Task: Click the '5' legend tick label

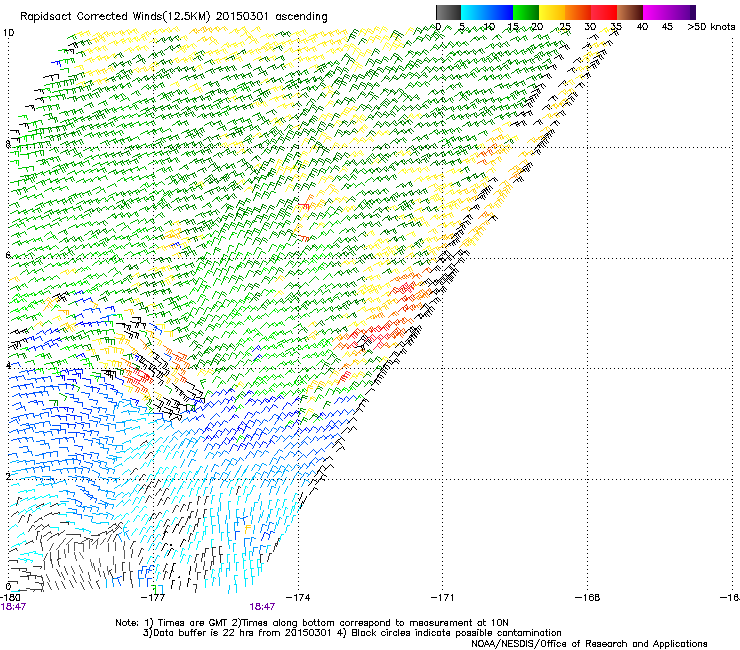Action: point(462,27)
